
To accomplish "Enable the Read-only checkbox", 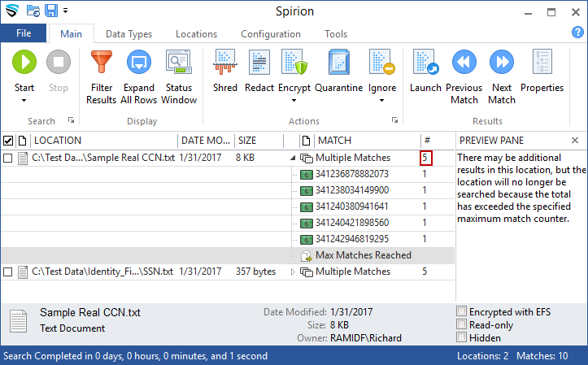I will tap(462, 324).
